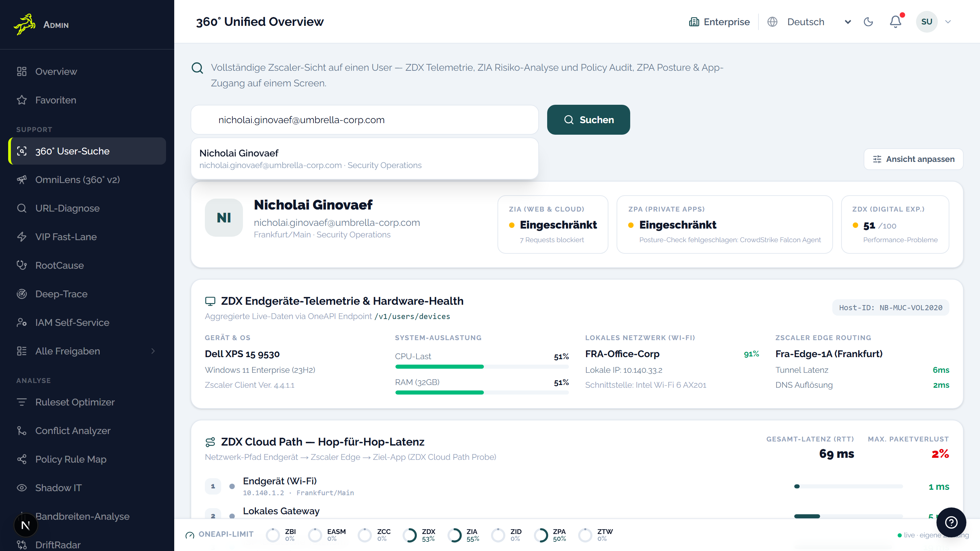
Task: Click the 2% packet loss value
Action: (x=940, y=454)
